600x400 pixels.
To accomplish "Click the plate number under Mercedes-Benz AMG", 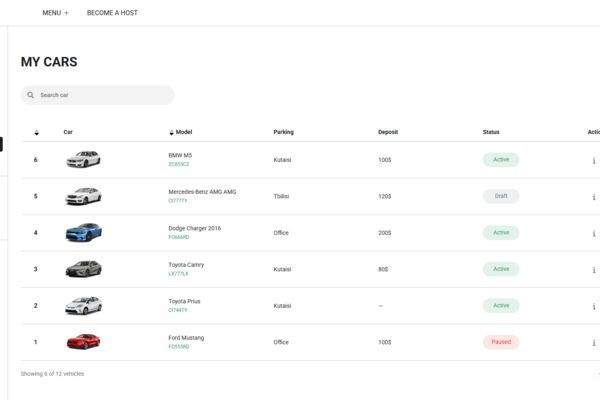I will (x=178, y=201).
